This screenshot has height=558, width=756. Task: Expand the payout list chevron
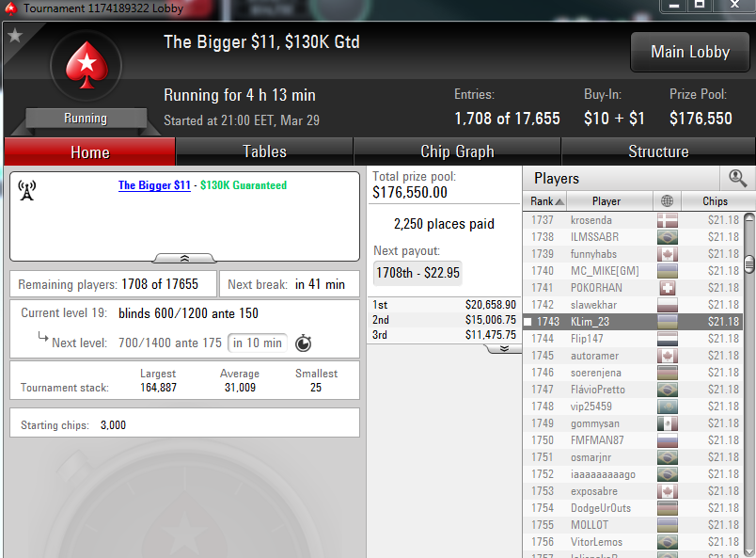504,348
